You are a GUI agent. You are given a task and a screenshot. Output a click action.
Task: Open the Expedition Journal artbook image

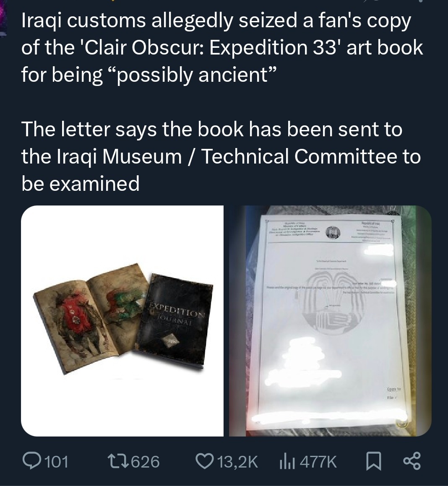[123, 320]
